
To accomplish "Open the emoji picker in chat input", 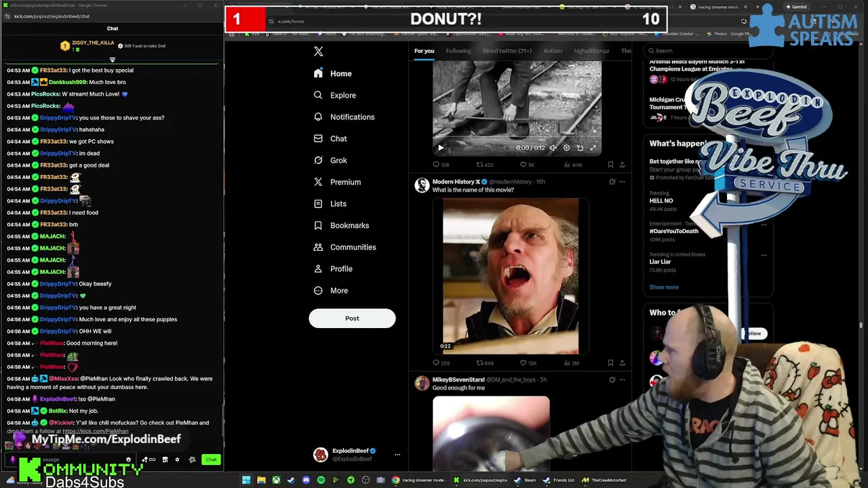I will (x=128, y=460).
